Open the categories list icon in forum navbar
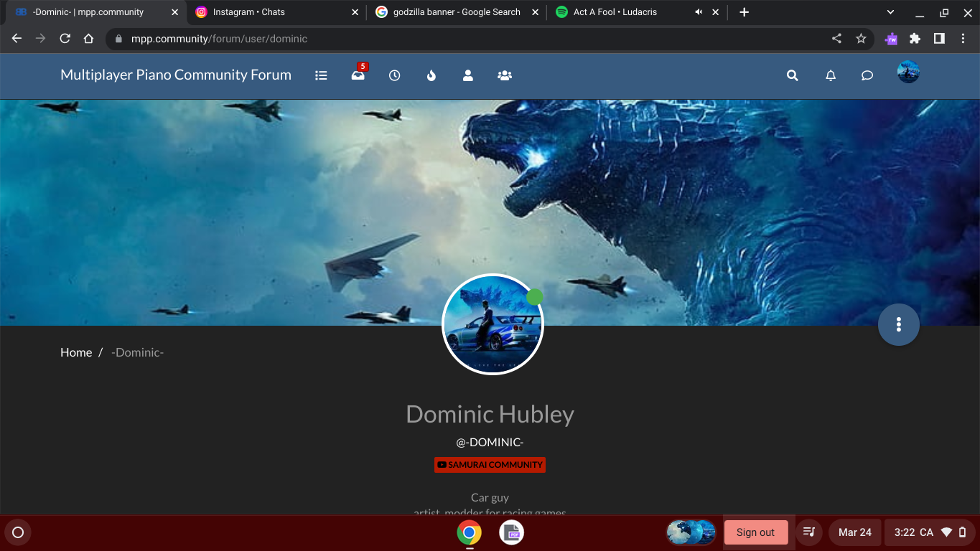The height and width of the screenshot is (551, 980). pyautogui.click(x=321, y=75)
